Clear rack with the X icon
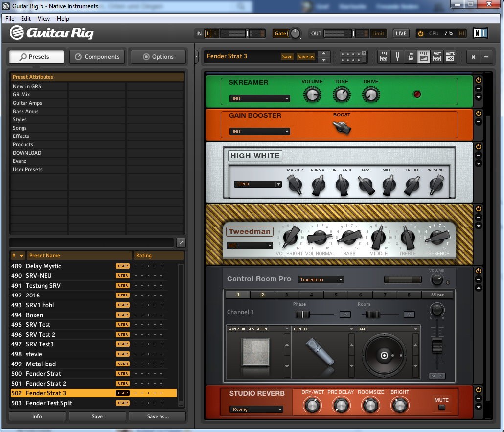 473,57
